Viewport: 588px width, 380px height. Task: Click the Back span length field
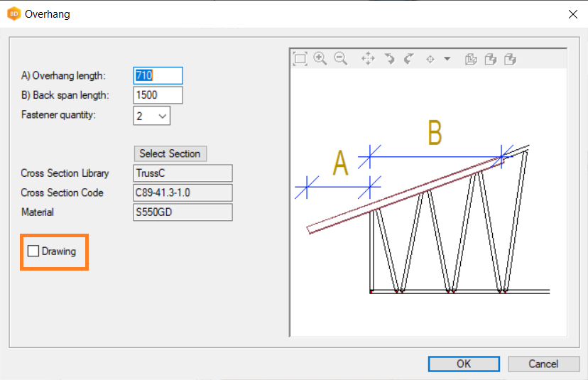(x=158, y=95)
